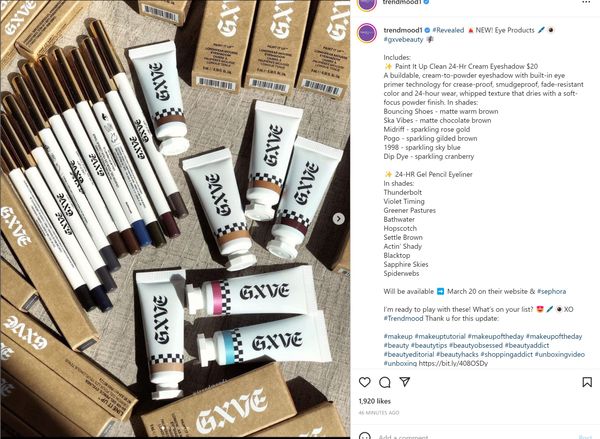This screenshot has height=439, width=600.
Task: Open comments with the speech bubble icon
Action: [x=385, y=382]
